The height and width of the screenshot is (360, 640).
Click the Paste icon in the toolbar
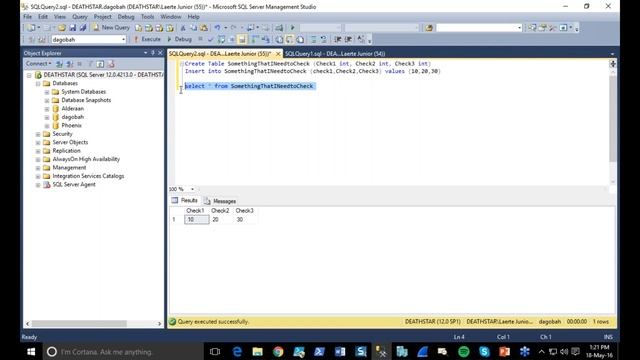(204, 28)
